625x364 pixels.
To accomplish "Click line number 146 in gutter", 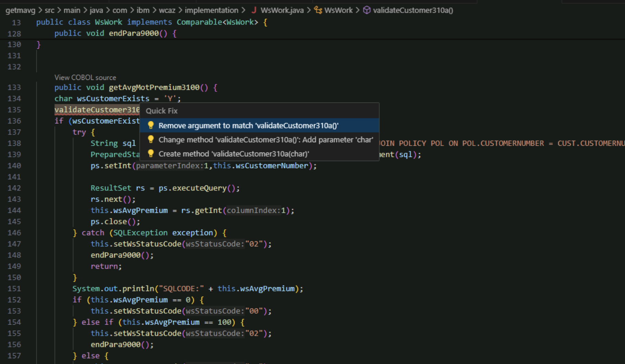I will [x=14, y=233].
